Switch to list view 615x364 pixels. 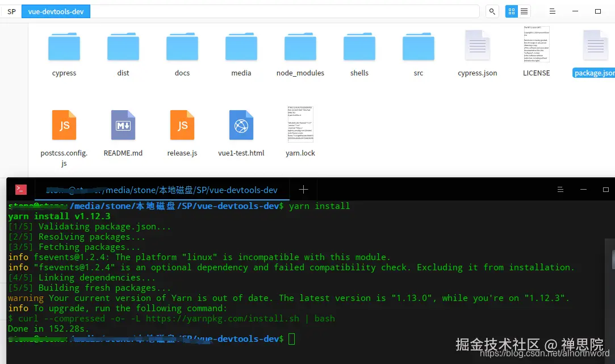(524, 11)
